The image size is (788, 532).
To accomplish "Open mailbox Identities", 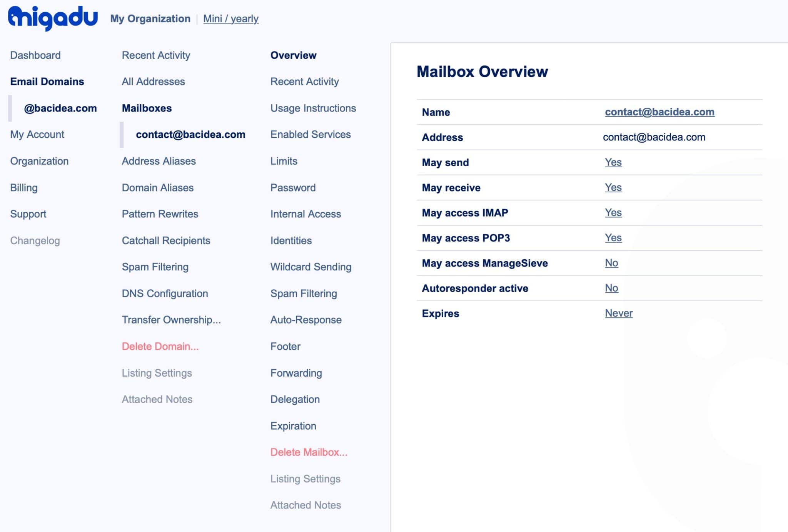I will [291, 240].
